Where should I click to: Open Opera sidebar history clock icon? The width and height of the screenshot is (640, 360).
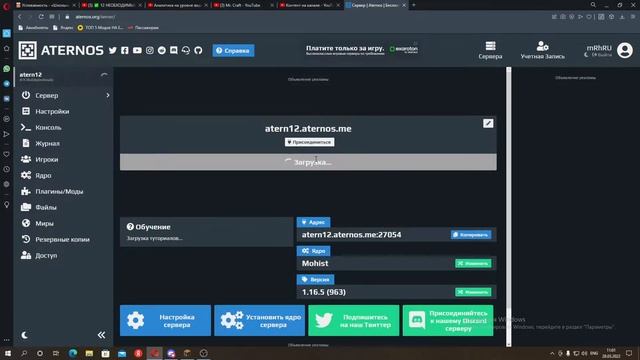point(7,169)
